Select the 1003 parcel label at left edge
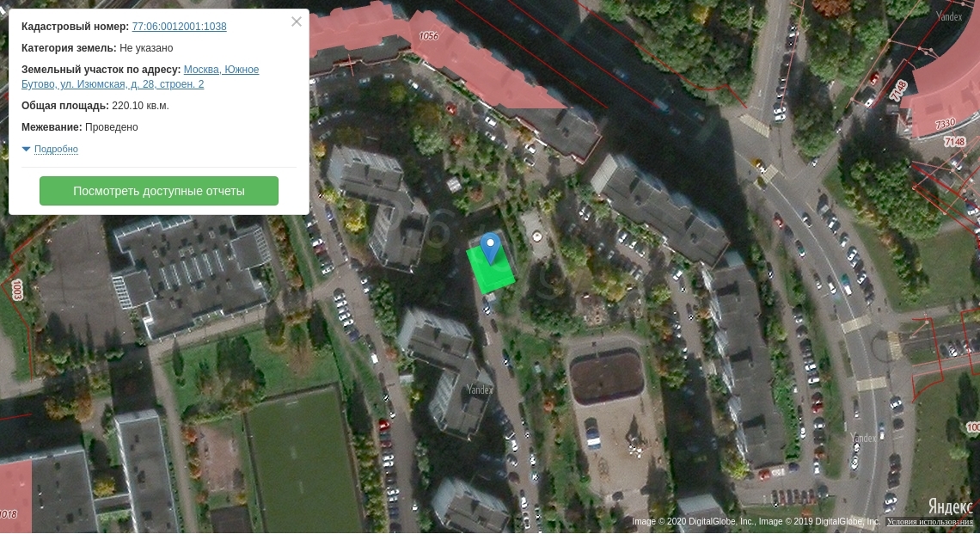 click(17, 290)
